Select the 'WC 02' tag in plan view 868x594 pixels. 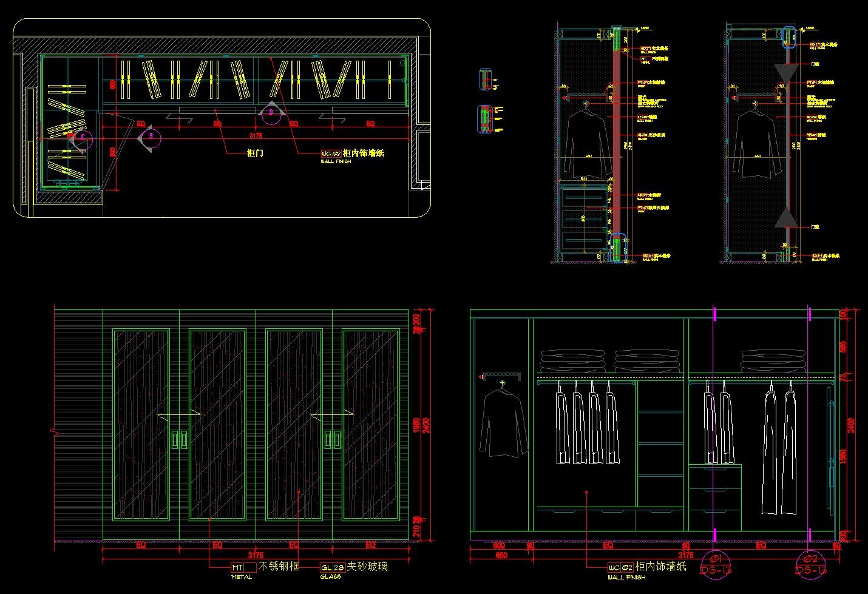point(331,154)
